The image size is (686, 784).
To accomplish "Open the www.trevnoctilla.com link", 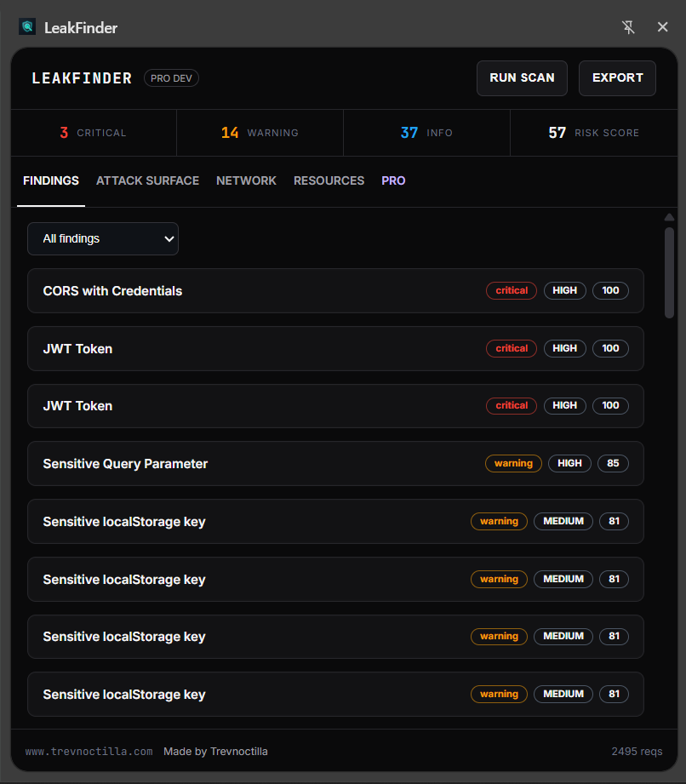I will coord(89,752).
